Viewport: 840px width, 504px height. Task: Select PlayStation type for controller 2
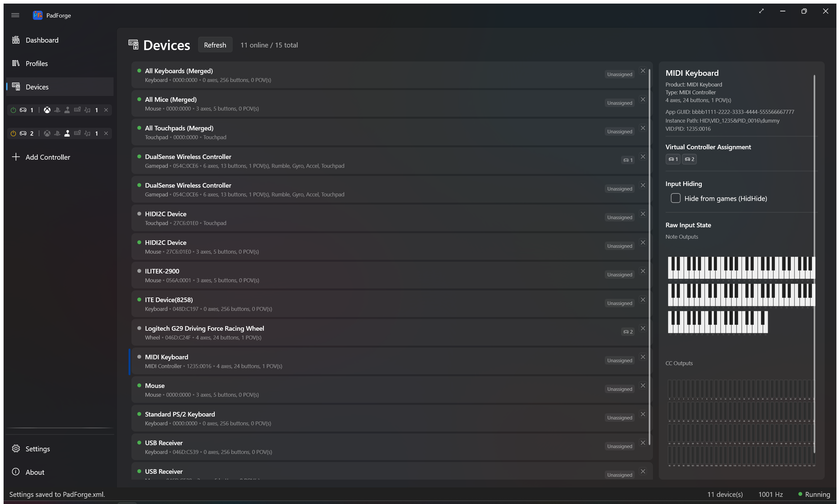57,133
